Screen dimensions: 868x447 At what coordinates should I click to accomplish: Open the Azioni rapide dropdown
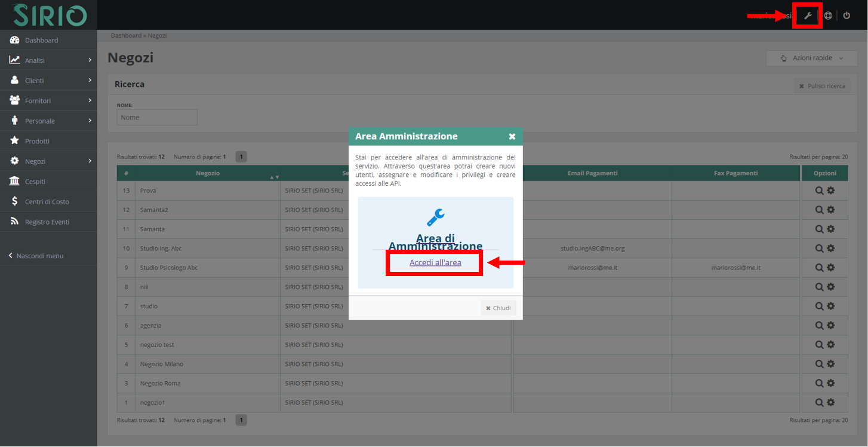point(811,58)
